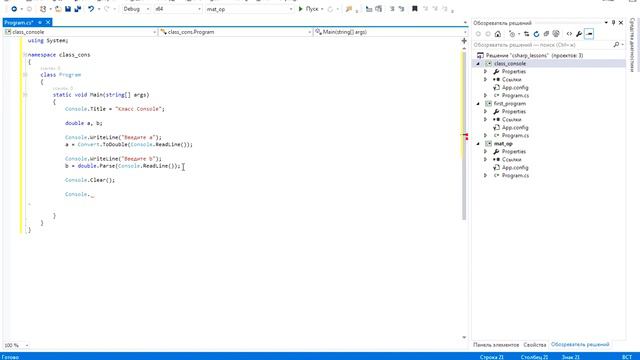Viewport: 640px width, 360px height.
Task: Collapse the first_program project node
Action: [478, 104]
